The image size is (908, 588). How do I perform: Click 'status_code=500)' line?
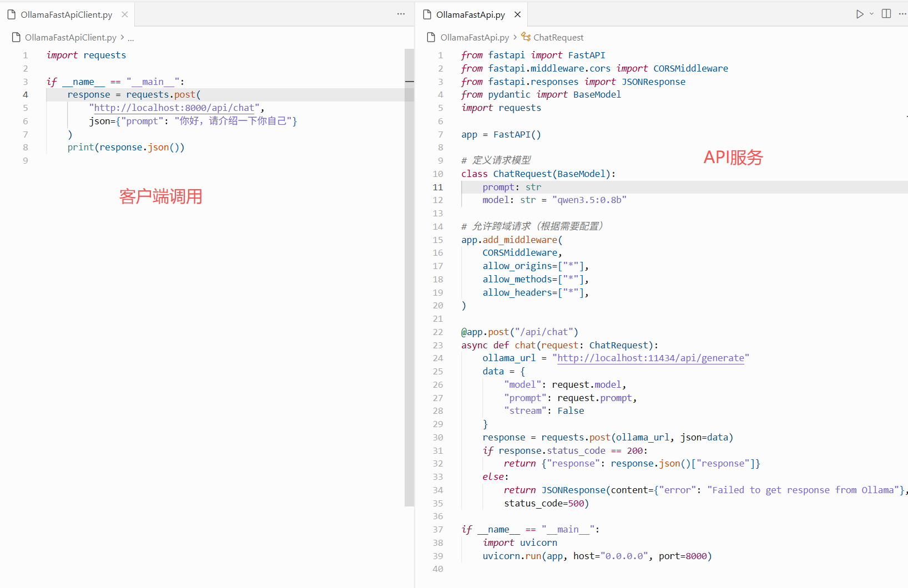click(547, 503)
